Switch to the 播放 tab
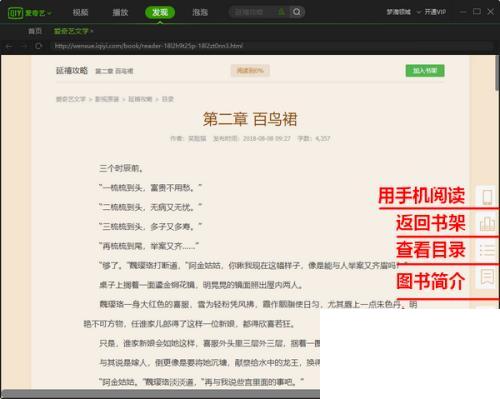 click(x=120, y=13)
